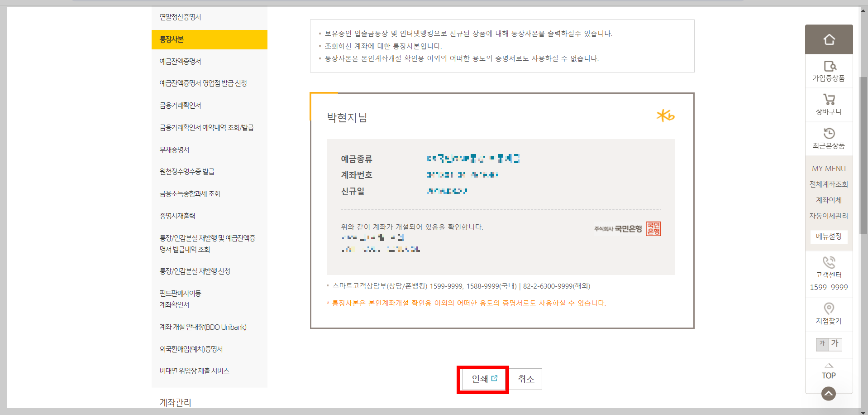868x415 pixels.
Task: Expand the 계좌관리 section
Action: pos(176,402)
